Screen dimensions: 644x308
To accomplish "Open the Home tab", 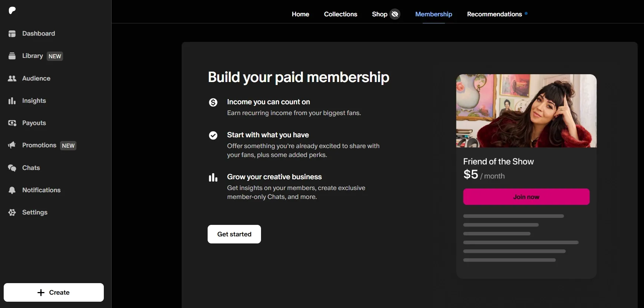I will click(300, 14).
